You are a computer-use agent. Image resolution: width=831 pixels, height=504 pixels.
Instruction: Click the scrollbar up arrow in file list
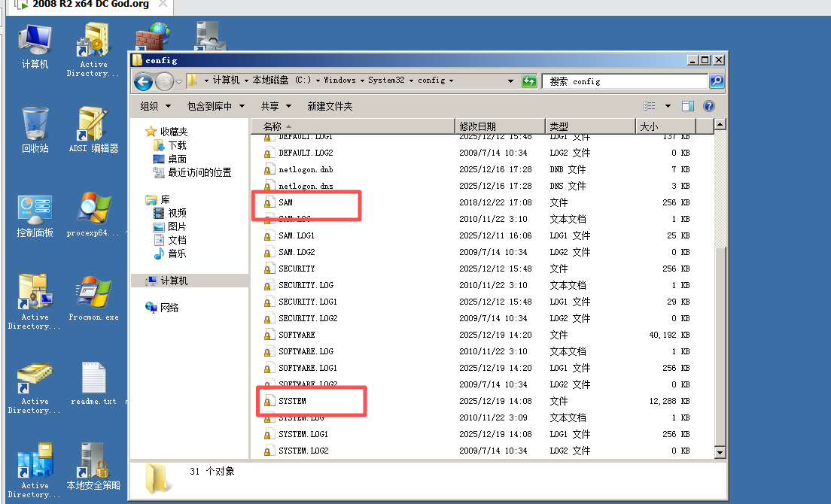click(720, 124)
